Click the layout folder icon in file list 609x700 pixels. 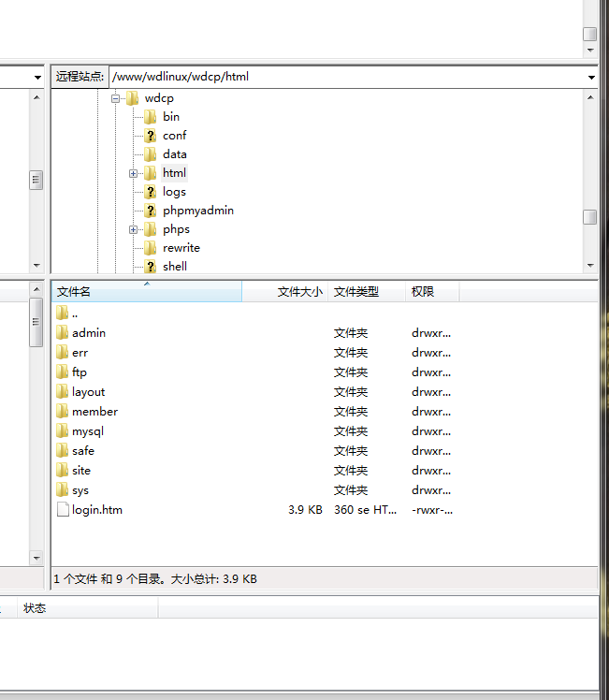coord(63,391)
